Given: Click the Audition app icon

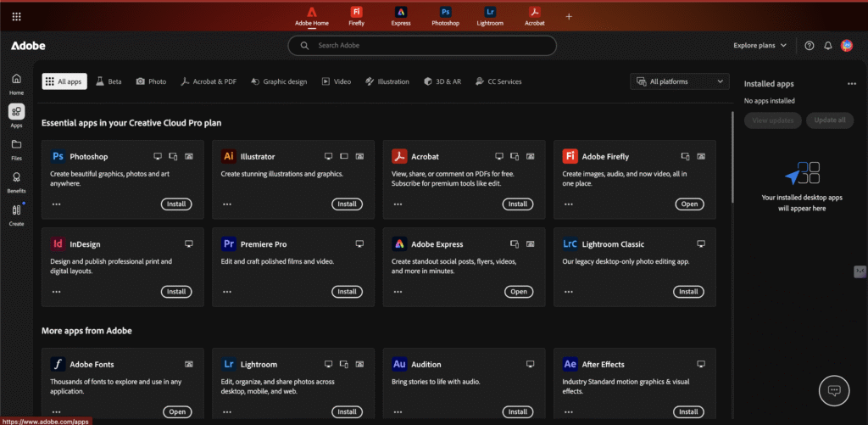Looking at the screenshot, I should (x=399, y=364).
